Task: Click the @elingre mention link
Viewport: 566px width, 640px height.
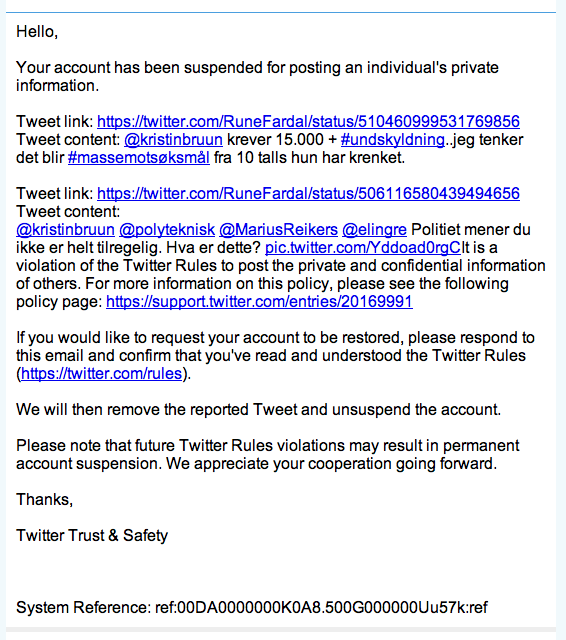Action: point(374,229)
